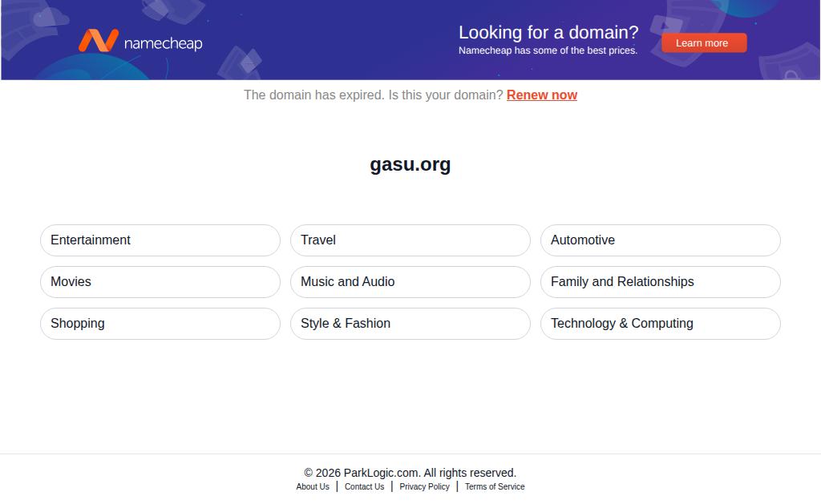Screen dimensions: 821x504
Task: View the Privacy Policy link
Action: pyautogui.click(x=424, y=486)
